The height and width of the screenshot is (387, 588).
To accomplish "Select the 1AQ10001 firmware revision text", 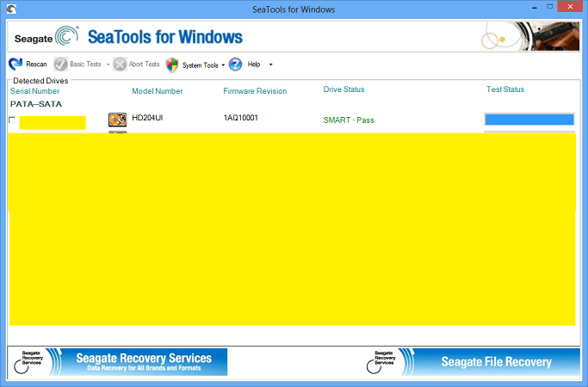I will (x=241, y=118).
